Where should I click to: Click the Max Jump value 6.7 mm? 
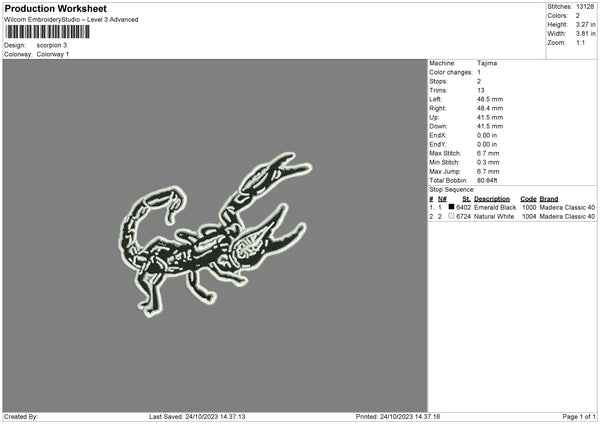[x=488, y=172]
